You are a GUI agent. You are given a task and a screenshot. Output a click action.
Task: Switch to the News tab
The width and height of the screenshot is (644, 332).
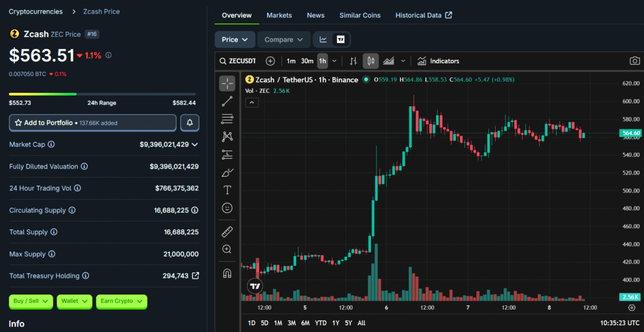(316, 15)
